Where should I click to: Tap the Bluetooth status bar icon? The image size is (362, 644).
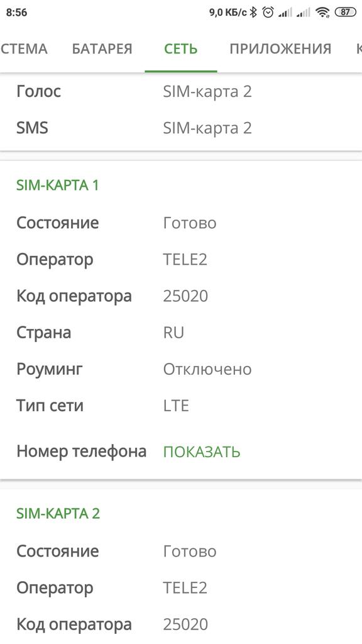pyautogui.click(x=254, y=13)
